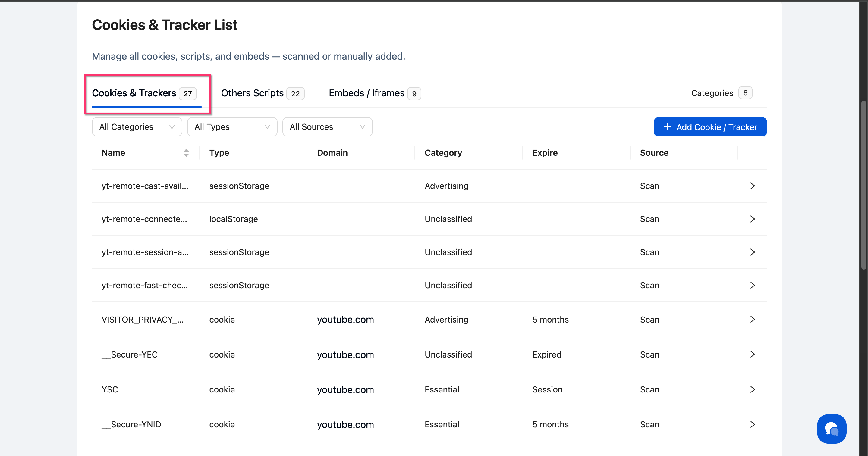Click chevron on __Secure-YNID row
The image size is (868, 456).
pos(753,424)
